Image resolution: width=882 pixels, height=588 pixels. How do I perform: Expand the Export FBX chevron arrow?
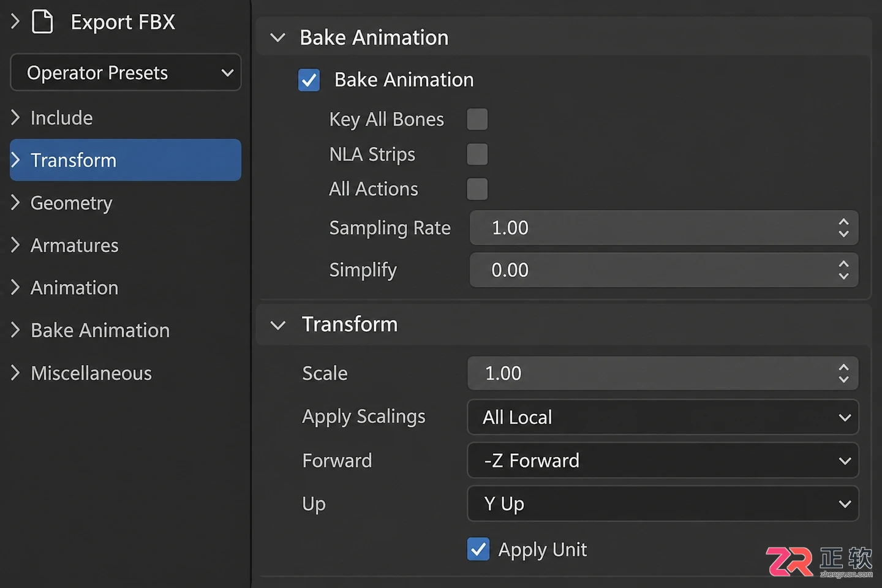point(15,21)
